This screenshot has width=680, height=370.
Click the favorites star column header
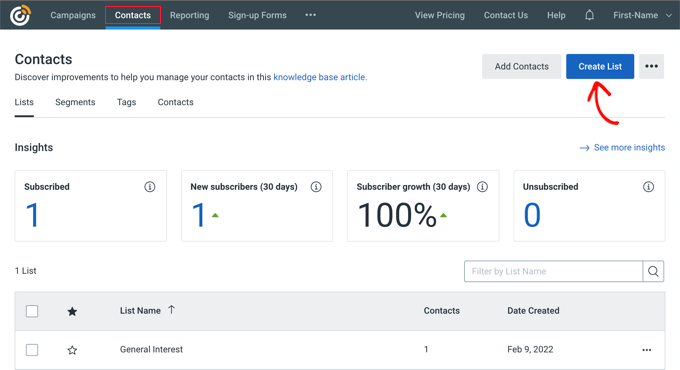point(72,311)
